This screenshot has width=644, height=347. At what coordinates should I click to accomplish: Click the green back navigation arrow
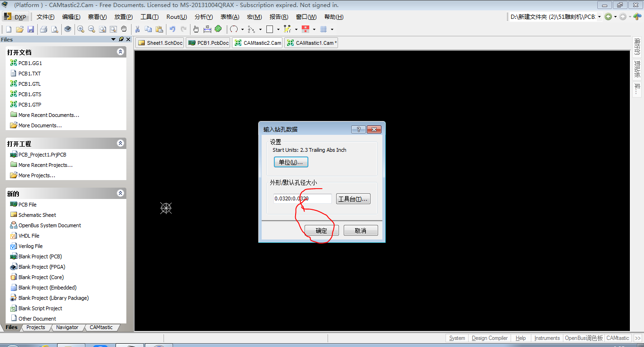pos(608,17)
